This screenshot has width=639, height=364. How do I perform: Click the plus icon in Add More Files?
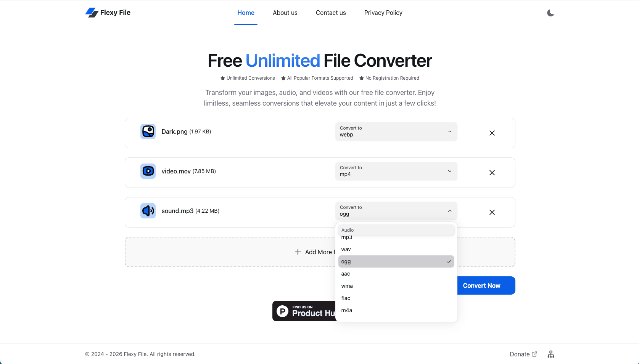298,252
